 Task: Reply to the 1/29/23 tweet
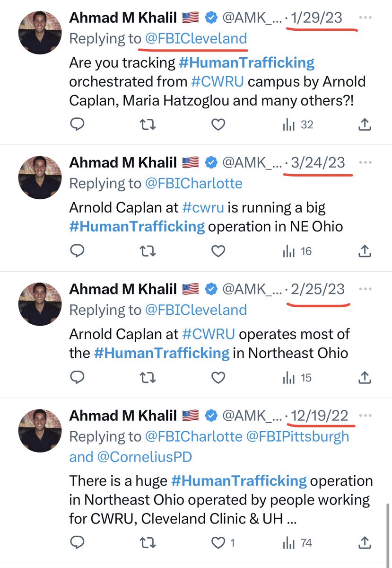(77, 124)
